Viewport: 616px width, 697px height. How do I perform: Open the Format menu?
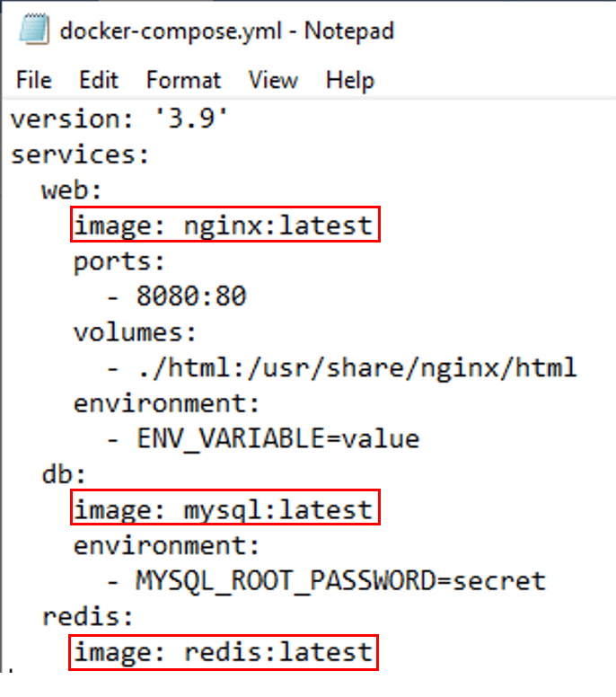(x=183, y=80)
